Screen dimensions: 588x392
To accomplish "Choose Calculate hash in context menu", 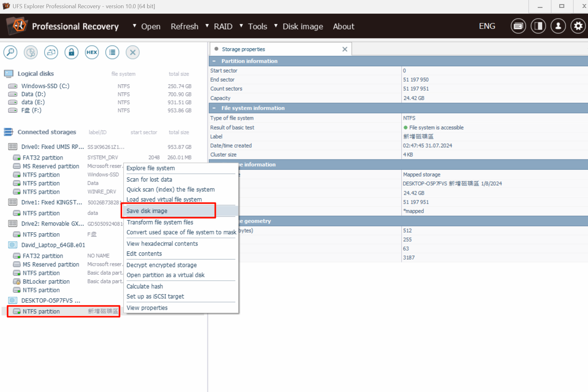I will [x=145, y=286].
